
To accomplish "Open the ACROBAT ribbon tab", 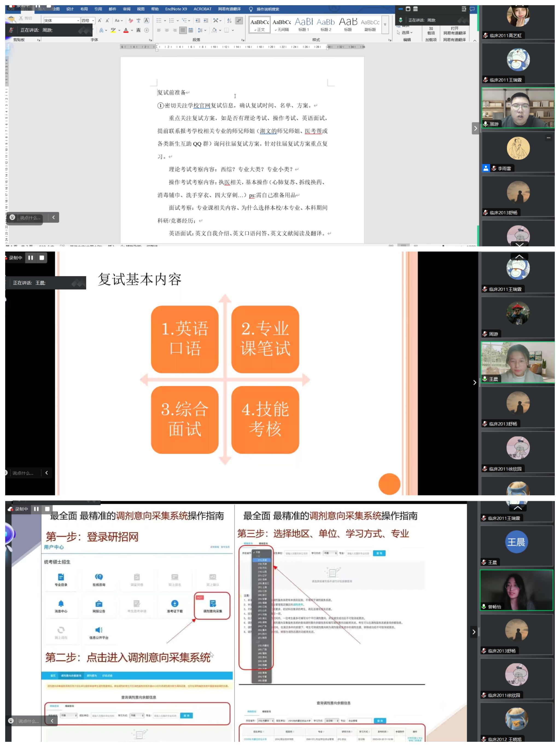I will [x=203, y=9].
